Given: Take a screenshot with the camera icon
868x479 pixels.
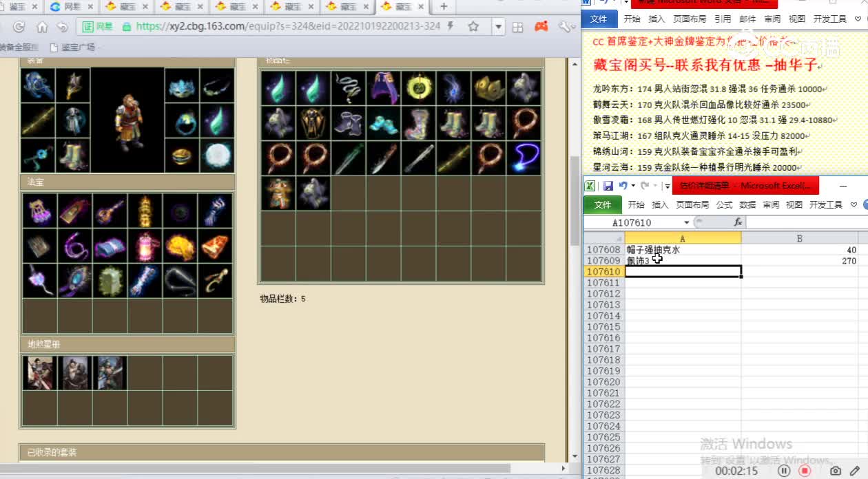Looking at the screenshot, I should (835, 471).
